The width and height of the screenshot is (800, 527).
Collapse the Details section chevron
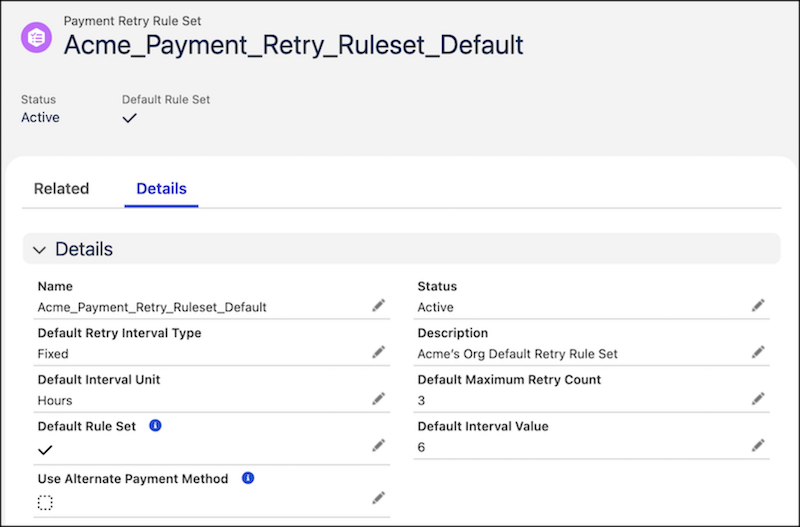39,250
